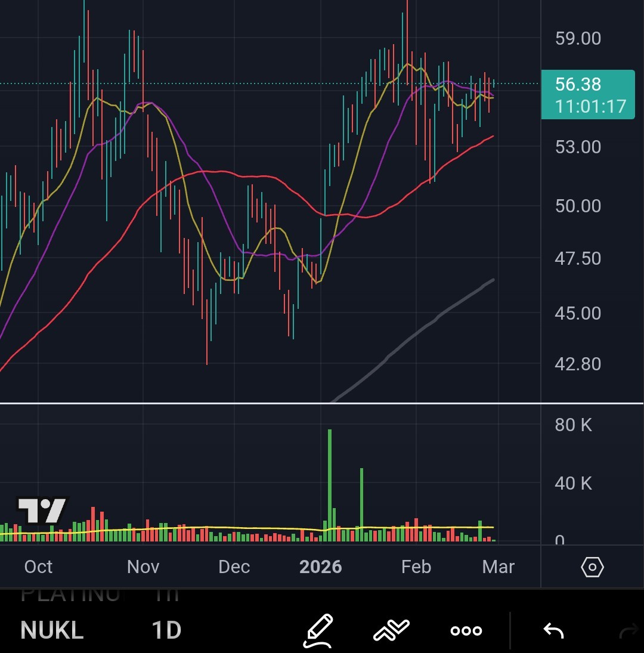Open chart settings hexagon icon
Image resolution: width=644 pixels, height=653 pixels.
[592, 567]
